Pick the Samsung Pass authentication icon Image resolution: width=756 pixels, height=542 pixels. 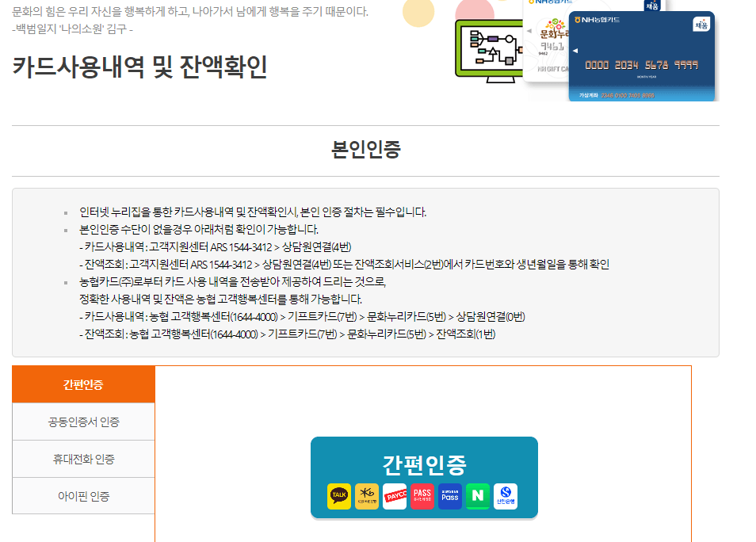click(x=449, y=496)
